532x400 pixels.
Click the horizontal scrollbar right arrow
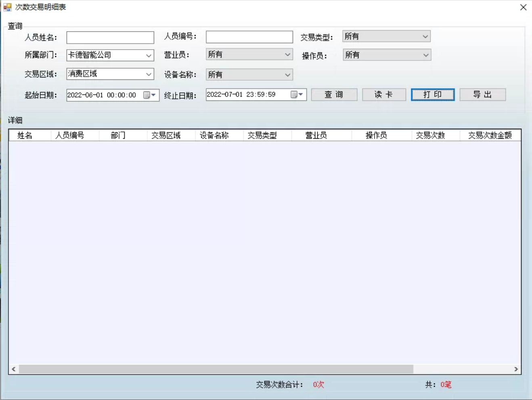(516, 369)
